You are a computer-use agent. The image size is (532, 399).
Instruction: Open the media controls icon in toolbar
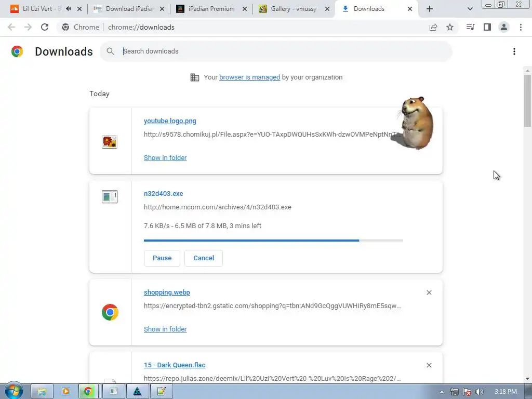pos(470,27)
